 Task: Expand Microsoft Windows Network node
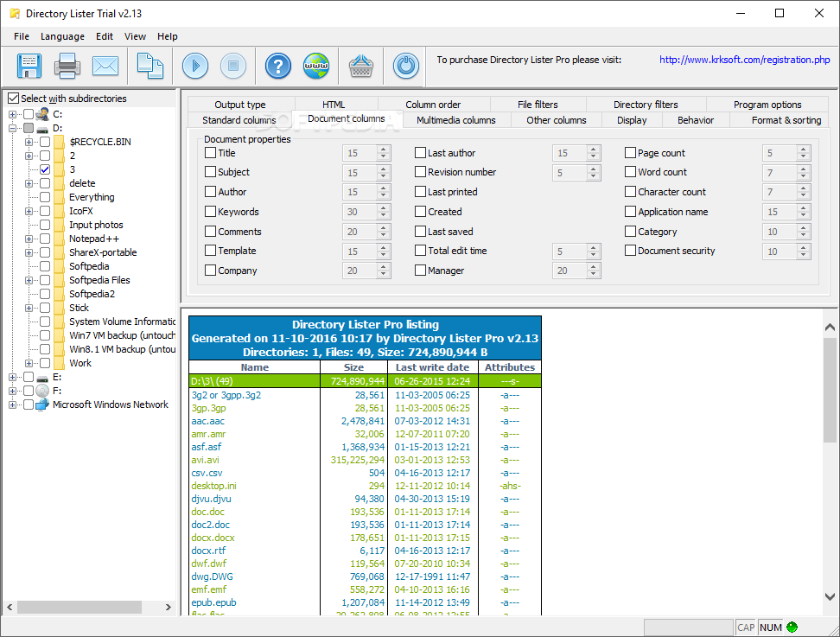pos(12,404)
